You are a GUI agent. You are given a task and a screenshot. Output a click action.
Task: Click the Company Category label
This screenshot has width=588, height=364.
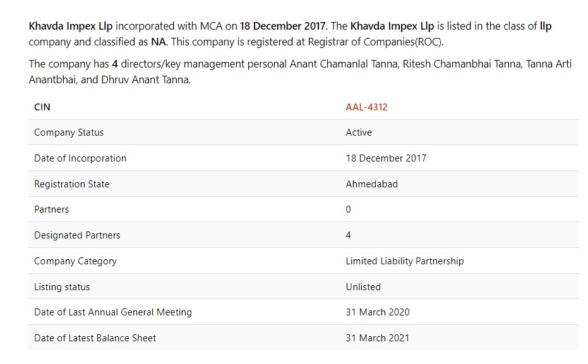(x=75, y=261)
